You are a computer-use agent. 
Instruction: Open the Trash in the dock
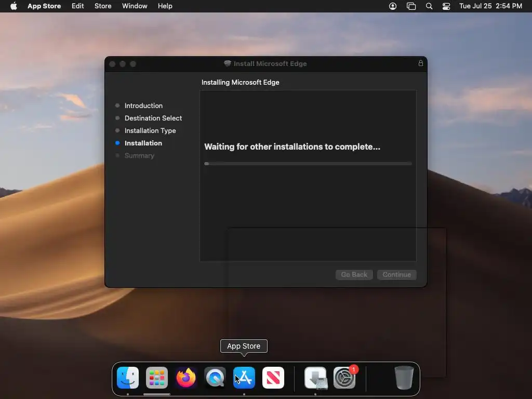[404, 377]
